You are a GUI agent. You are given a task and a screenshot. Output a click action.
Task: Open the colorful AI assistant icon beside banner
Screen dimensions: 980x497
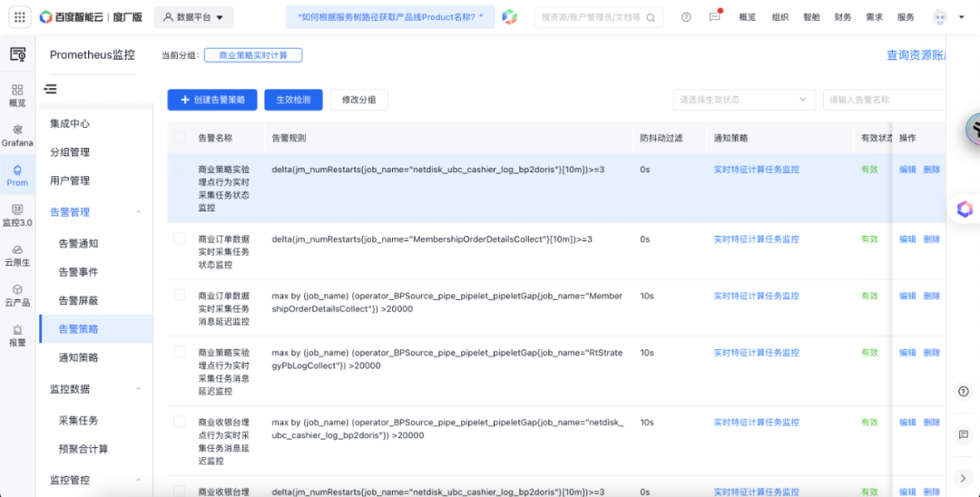pos(510,17)
